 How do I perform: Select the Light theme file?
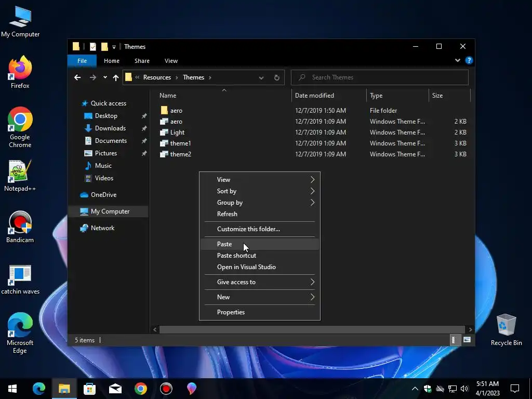(x=313, y=132)
